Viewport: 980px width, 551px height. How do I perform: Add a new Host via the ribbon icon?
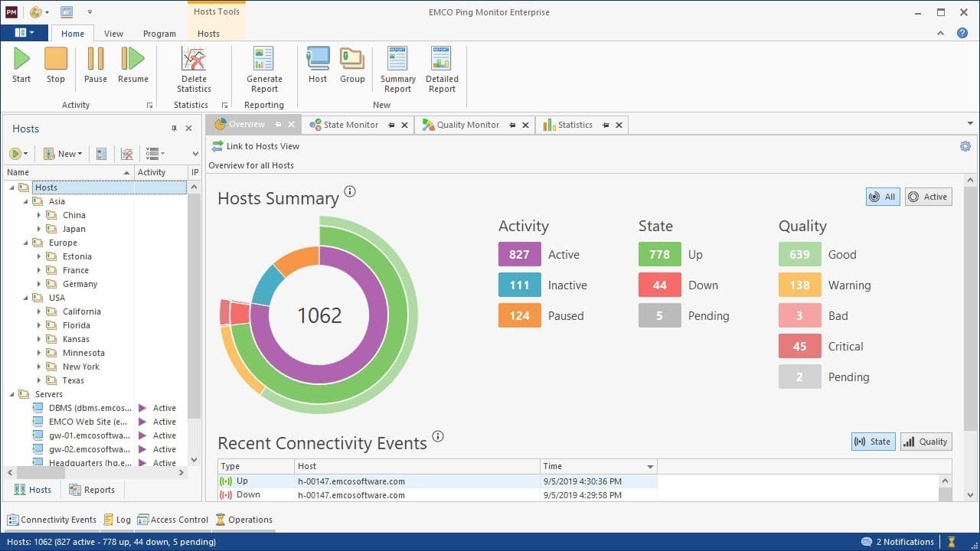(x=317, y=65)
